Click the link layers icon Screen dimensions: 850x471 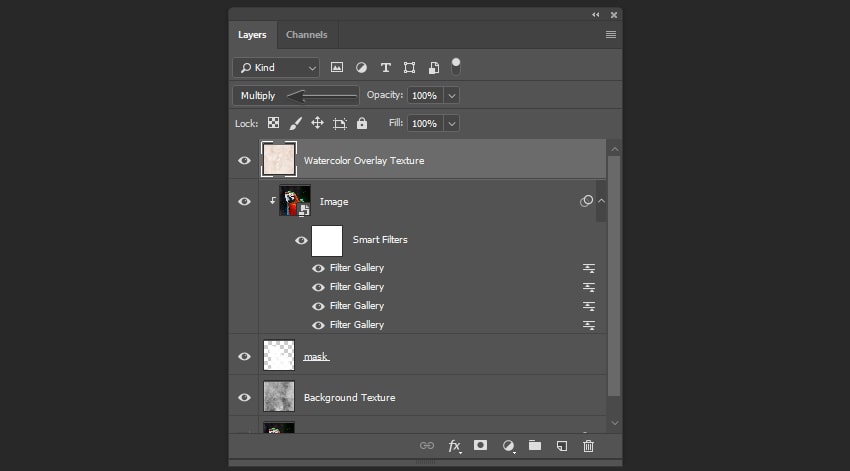427,446
